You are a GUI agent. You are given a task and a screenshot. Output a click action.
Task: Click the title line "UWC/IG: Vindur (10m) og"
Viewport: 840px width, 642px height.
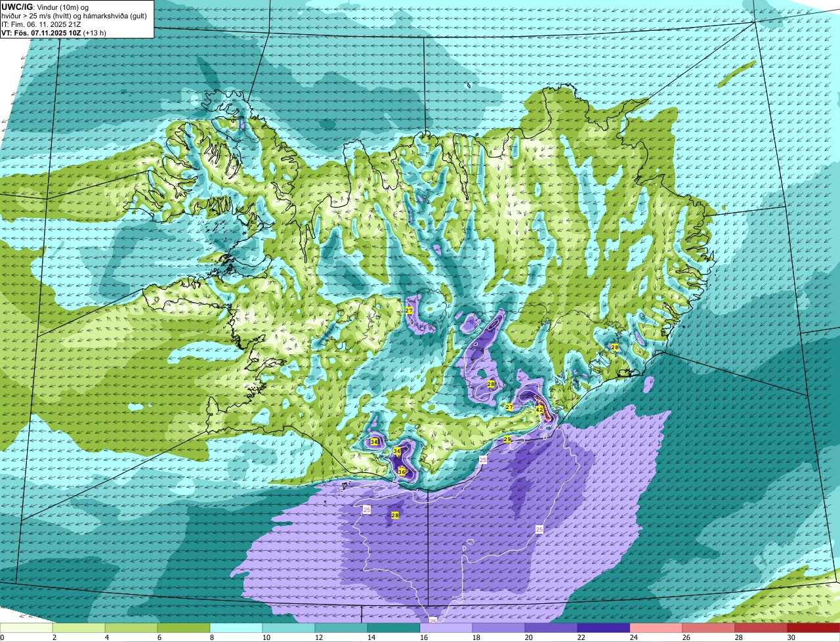(x=45, y=7)
